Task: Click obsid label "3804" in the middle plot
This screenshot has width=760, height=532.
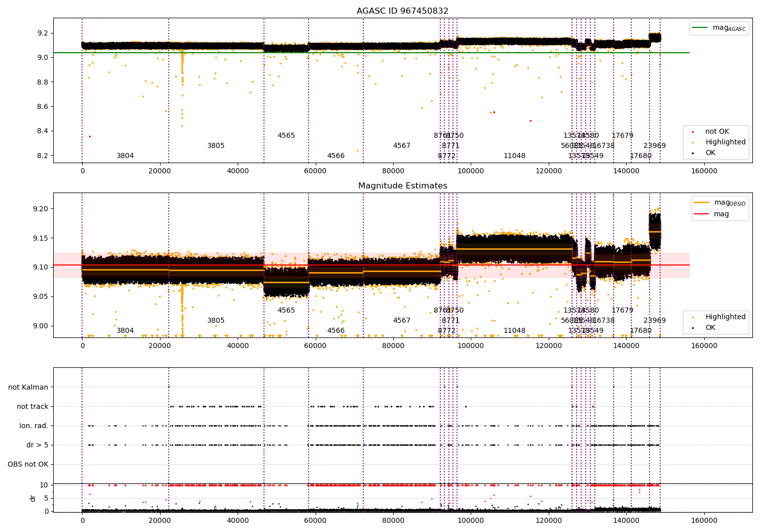Action: coord(125,331)
